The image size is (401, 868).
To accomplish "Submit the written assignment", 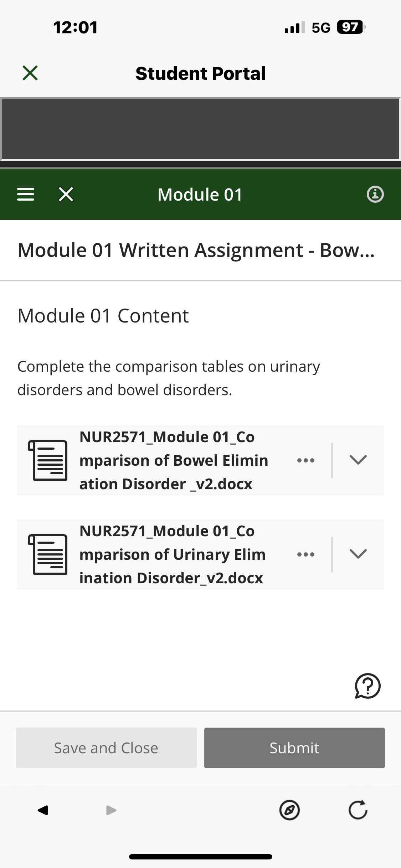I will [294, 748].
